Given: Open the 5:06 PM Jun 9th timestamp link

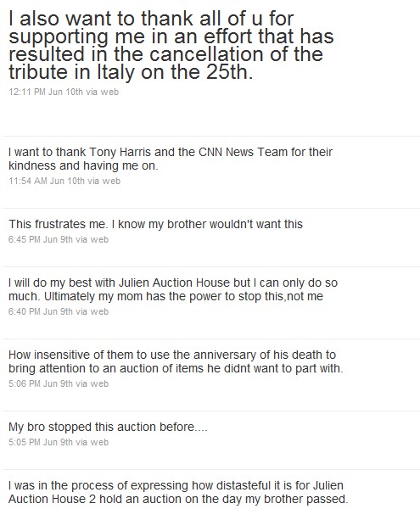Looking at the screenshot, I should tap(41, 383).
